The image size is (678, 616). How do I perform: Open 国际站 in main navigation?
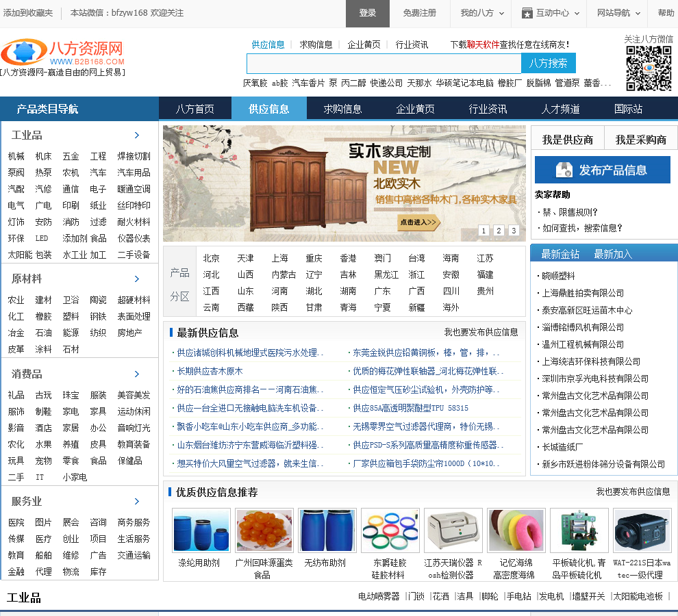click(628, 109)
